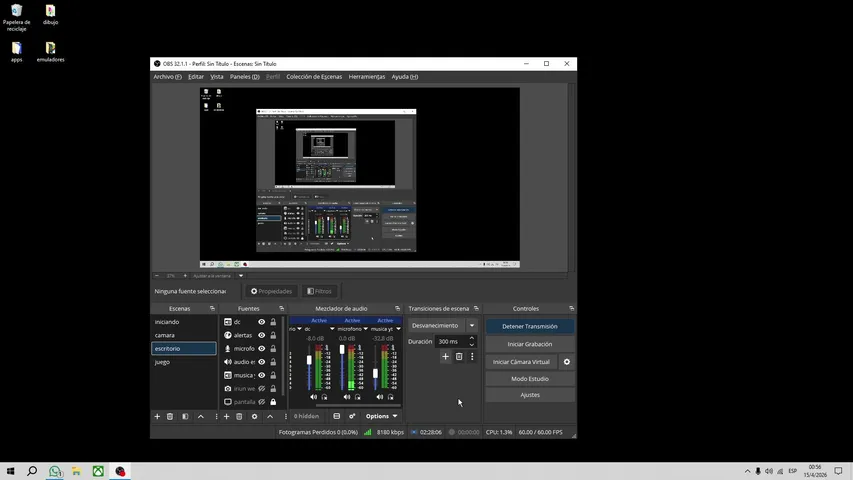The height and width of the screenshot is (480, 853).
Task: Lock the dc source with its padlock
Action: tap(273, 322)
